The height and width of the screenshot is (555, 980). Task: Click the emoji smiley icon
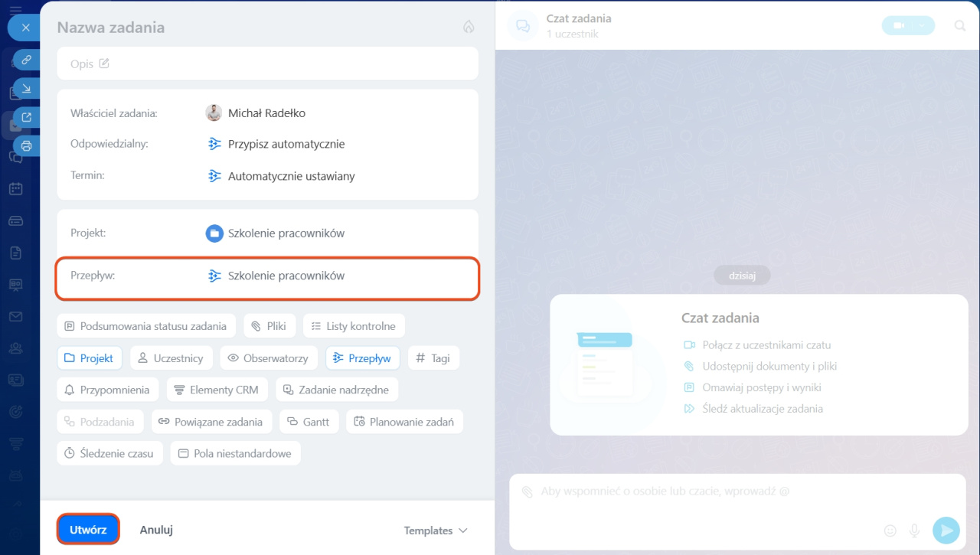pyautogui.click(x=890, y=530)
